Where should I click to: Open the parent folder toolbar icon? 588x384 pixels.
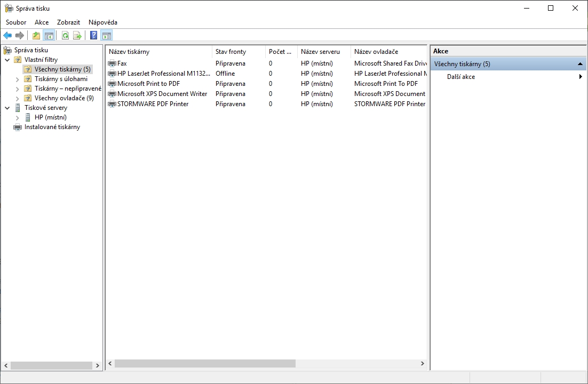[36, 35]
